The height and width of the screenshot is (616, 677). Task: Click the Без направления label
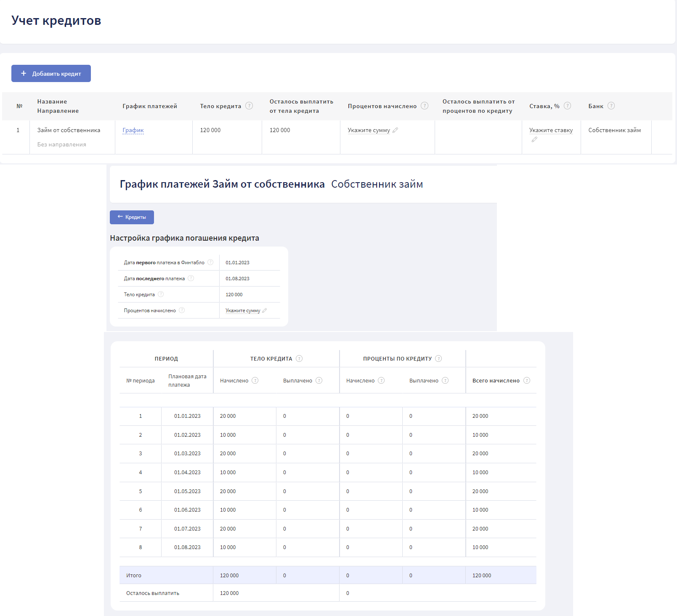click(61, 144)
